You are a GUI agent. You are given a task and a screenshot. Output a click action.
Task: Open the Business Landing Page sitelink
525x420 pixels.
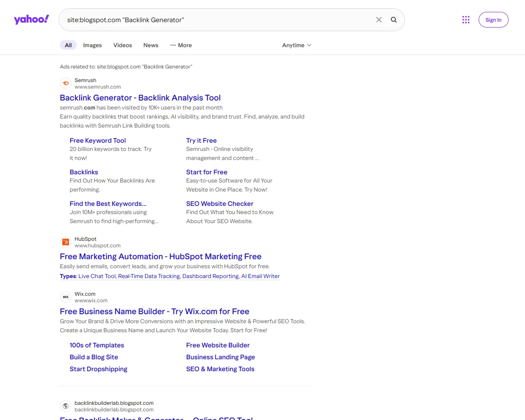tap(221, 357)
